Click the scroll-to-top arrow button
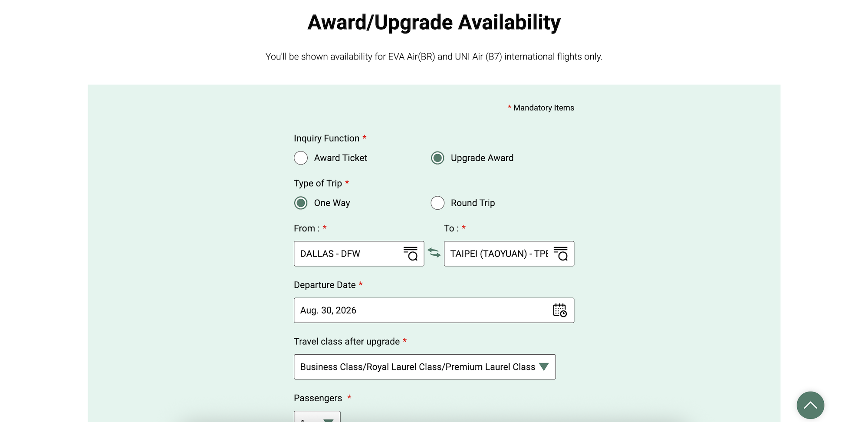Screen dimensions: 868x422 coord(810,405)
